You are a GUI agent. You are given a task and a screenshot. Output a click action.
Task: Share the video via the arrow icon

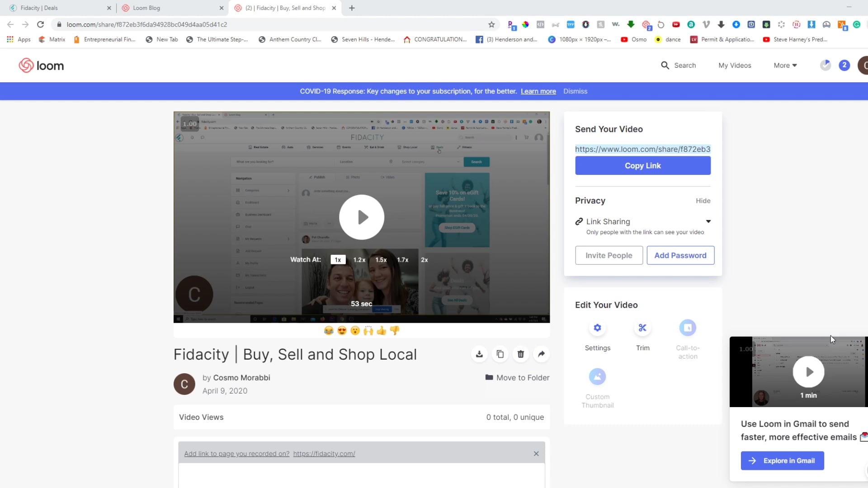coord(541,354)
